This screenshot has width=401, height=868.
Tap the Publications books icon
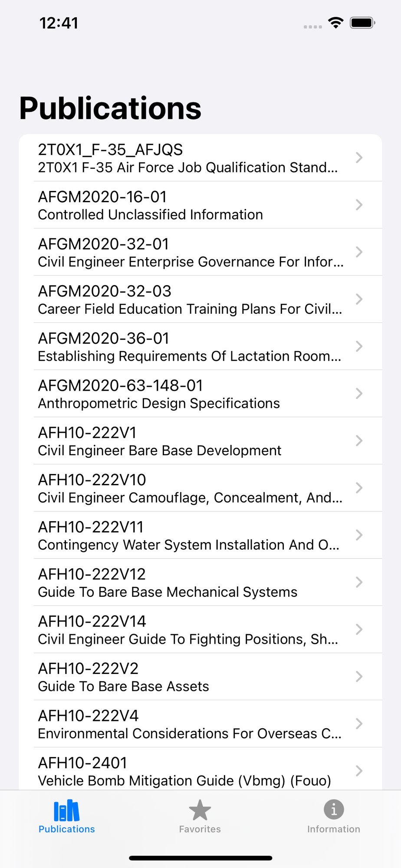tap(66, 810)
